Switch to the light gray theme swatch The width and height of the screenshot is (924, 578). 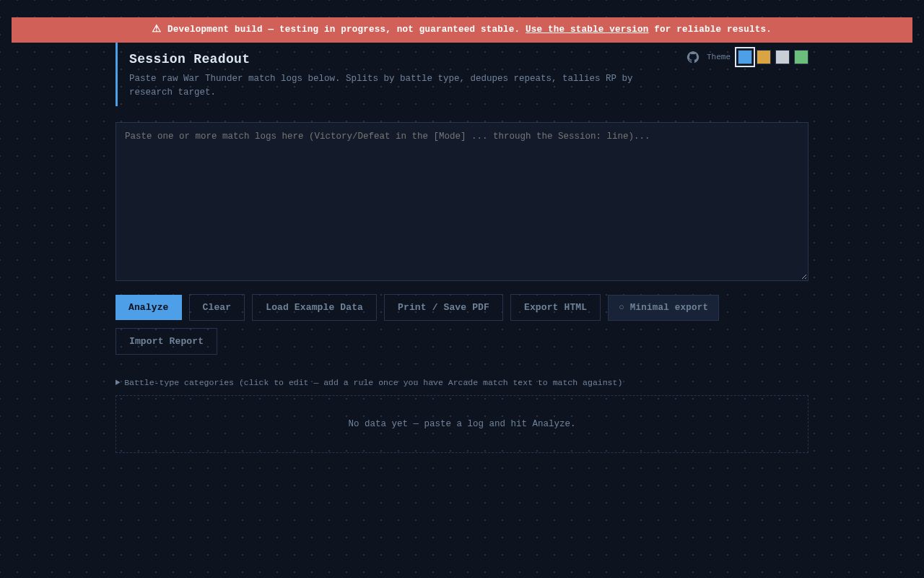point(783,57)
